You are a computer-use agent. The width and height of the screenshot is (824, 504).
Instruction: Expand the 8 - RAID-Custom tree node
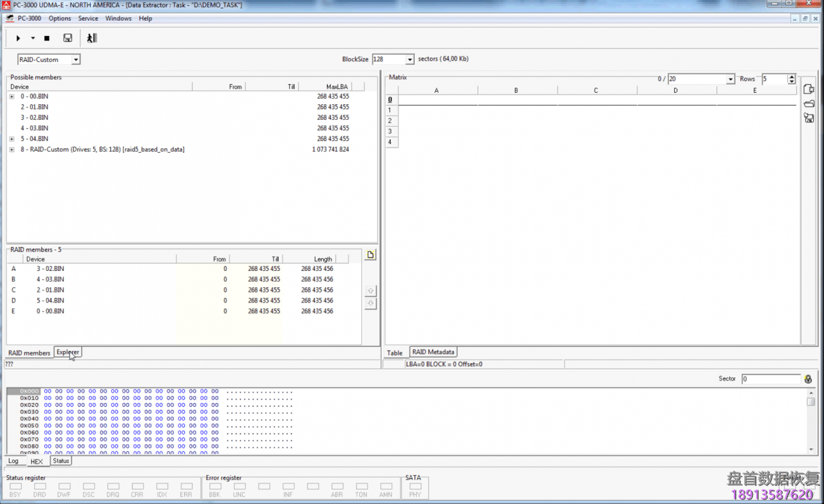(x=11, y=149)
